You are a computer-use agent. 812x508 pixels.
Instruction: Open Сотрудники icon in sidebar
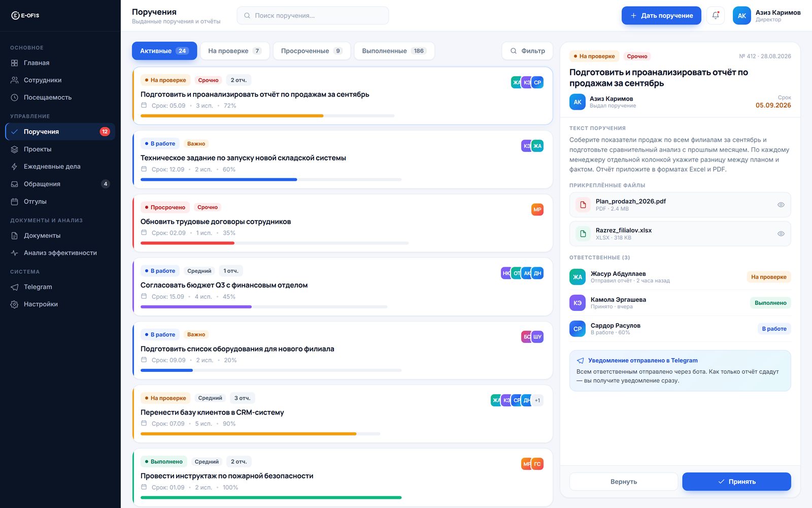click(x=14, y=80)
